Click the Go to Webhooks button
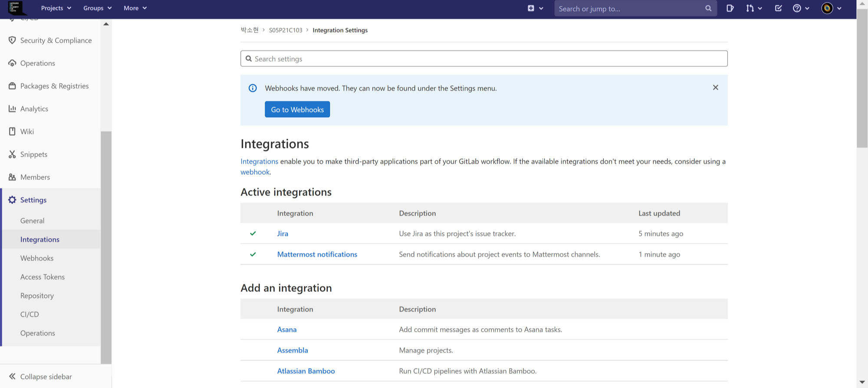Image resolution: width=868 pixels, height=388 pixels. point(297,109)
